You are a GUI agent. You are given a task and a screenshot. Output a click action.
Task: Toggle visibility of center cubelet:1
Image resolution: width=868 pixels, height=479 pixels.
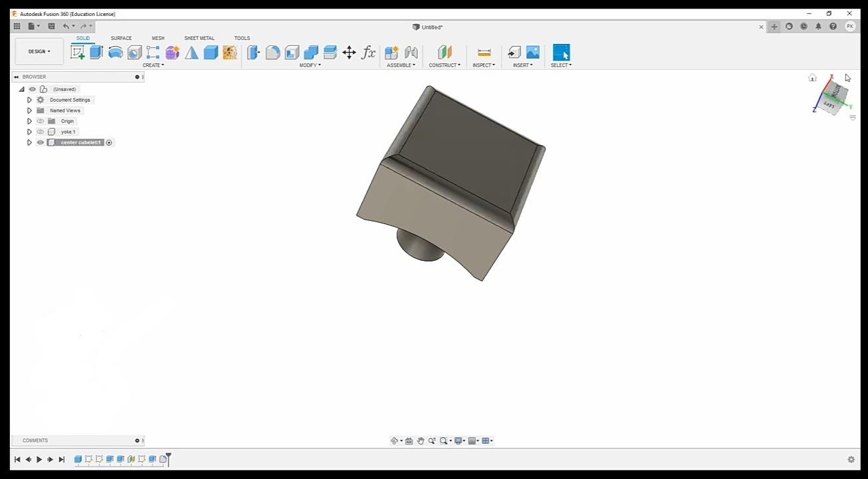click(x=41, y=142)
